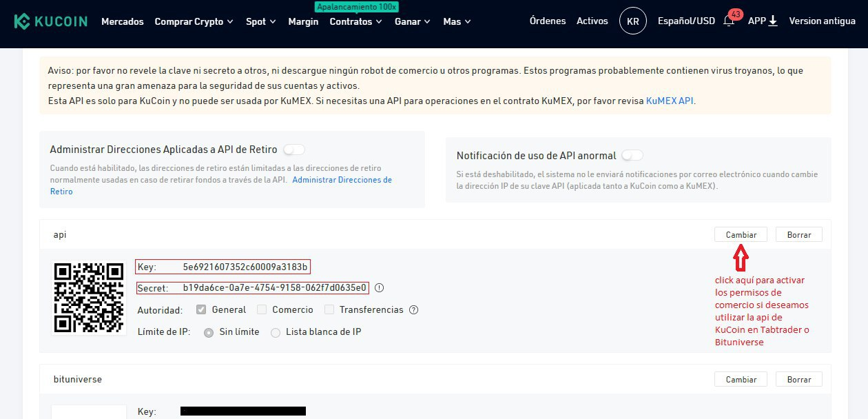Click the bituniverse section title

pos(77,380)
